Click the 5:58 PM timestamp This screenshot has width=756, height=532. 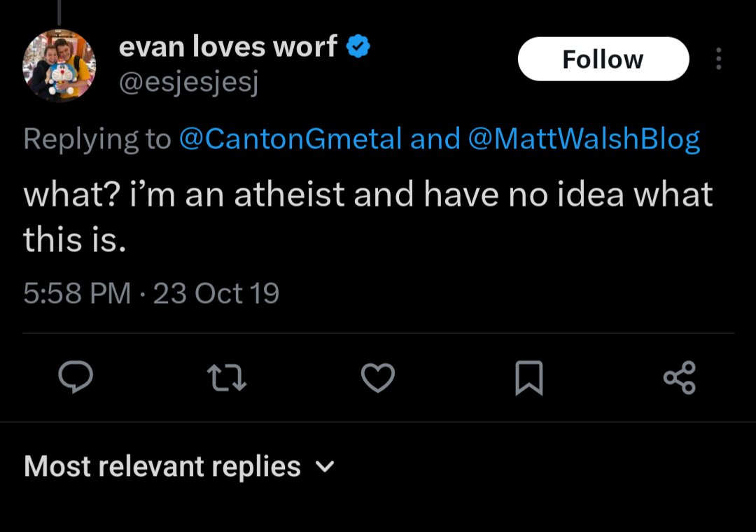77,293
